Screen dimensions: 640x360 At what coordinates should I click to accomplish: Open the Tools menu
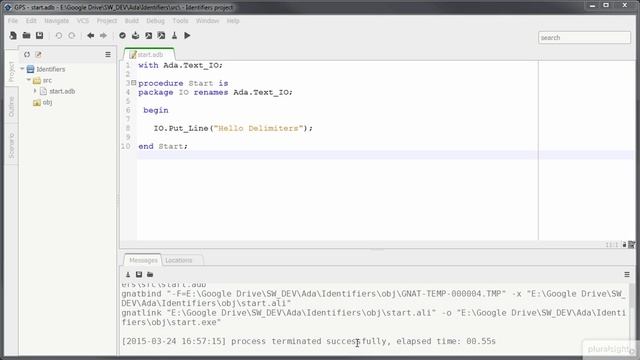pos(180,21)
